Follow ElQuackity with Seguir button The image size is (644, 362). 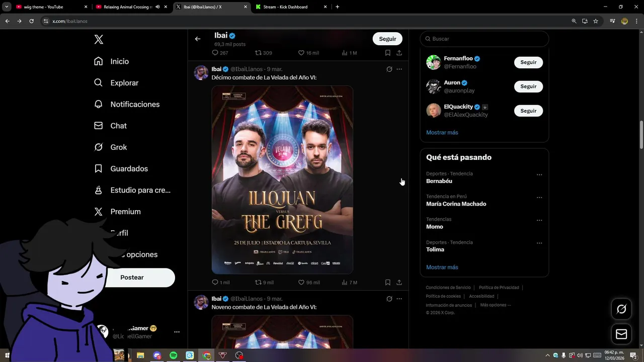(x=528, y=111)
